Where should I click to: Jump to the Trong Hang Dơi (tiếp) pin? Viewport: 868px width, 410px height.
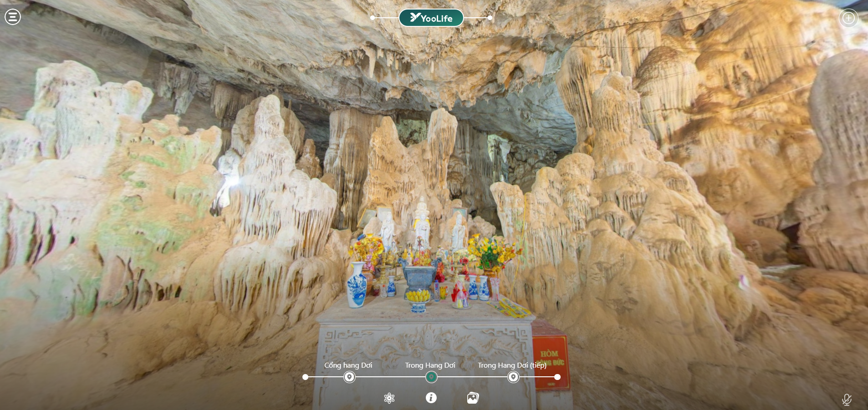click(x=513, y=377)
